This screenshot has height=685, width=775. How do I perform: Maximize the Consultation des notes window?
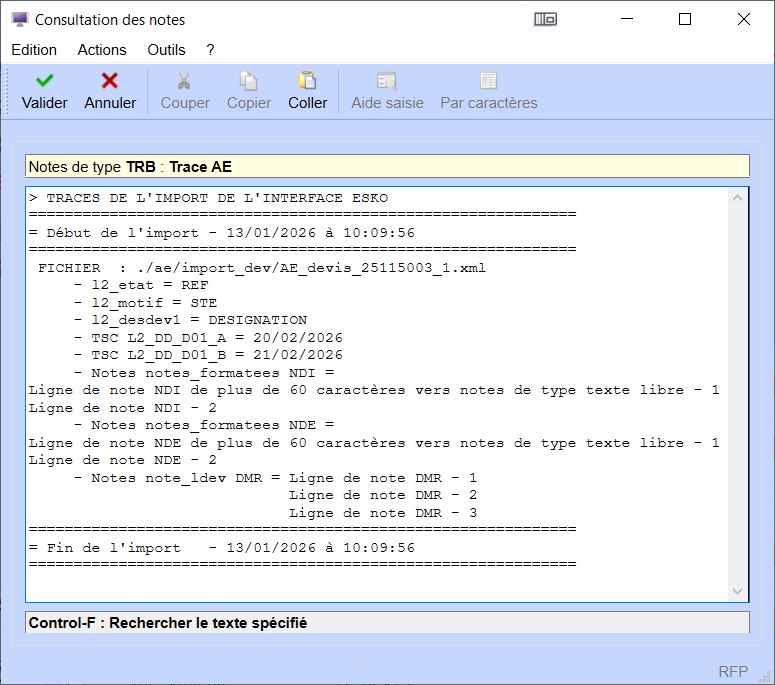(x=685, y=19)
